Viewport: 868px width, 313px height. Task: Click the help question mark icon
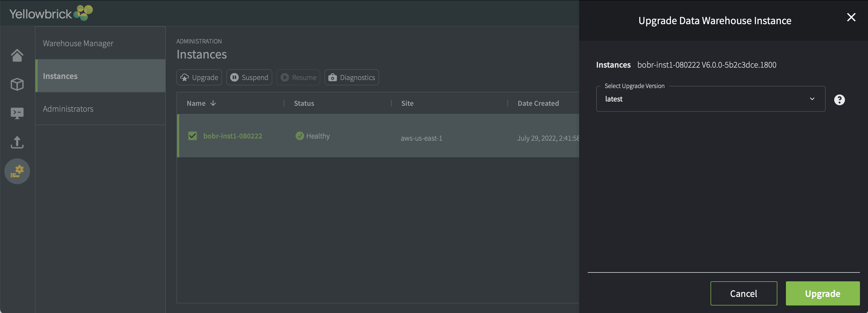pos(839,100)
